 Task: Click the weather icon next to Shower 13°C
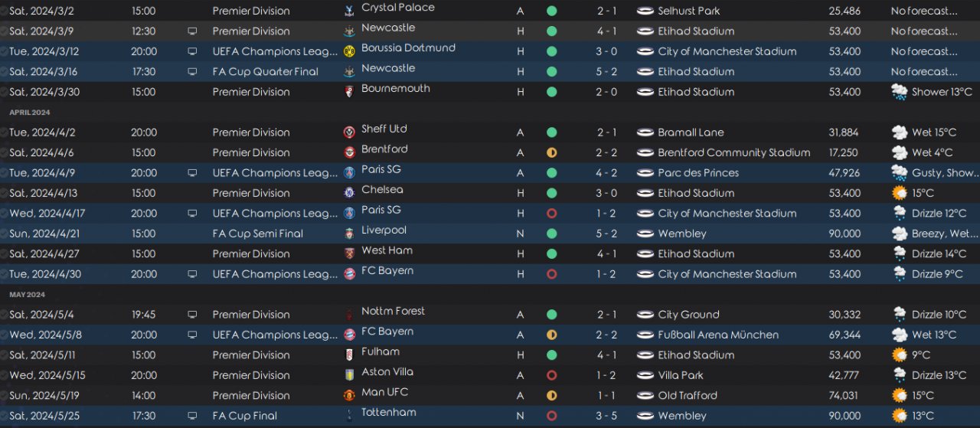(899, 92)
